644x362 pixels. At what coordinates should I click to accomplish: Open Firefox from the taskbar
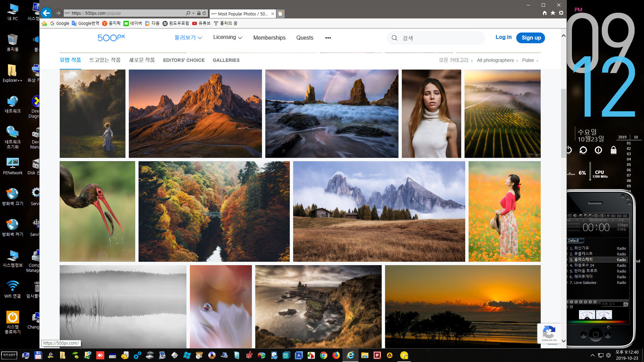click(336, 355)
